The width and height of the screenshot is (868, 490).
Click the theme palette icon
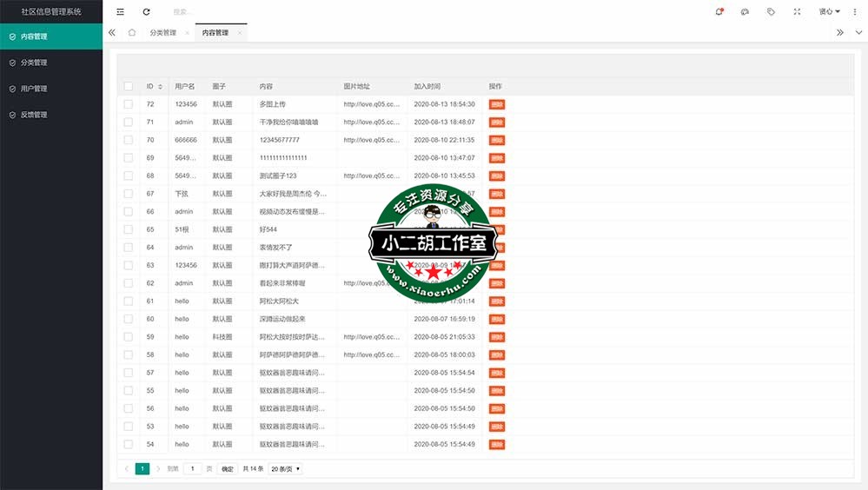745,11
